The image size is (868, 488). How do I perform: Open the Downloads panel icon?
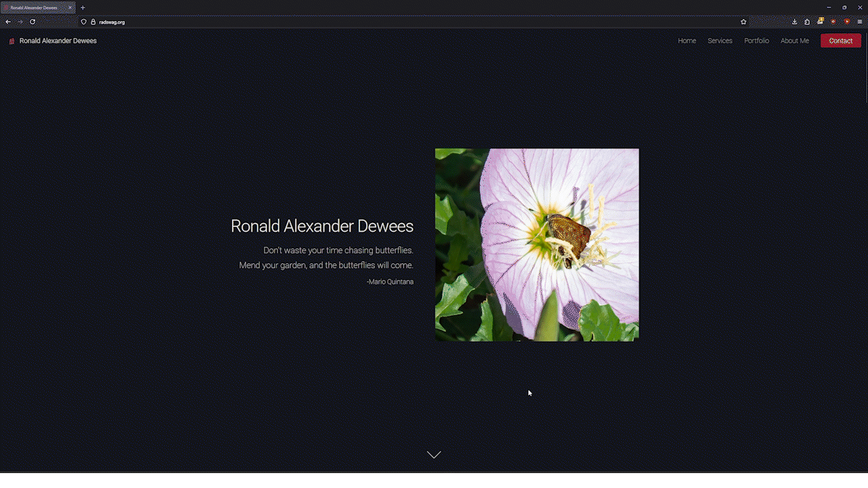pos(795,22)
